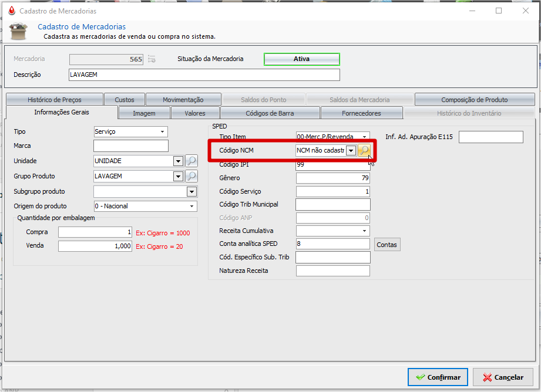
Task: Switch to the Histórico de Preços tab
Action: coord(55,100)
